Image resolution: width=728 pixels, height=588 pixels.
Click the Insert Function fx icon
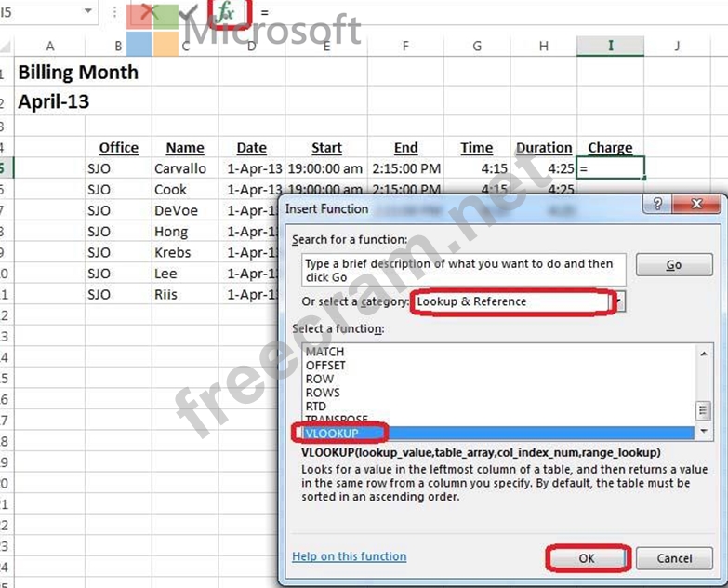pyautogui.click(x=226, y=11)
